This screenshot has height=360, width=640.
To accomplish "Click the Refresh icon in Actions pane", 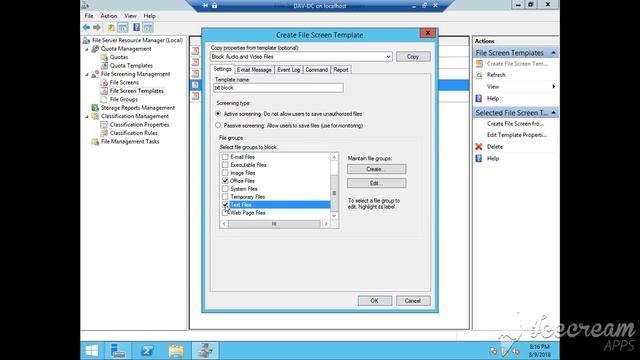I will click(479, 75).
